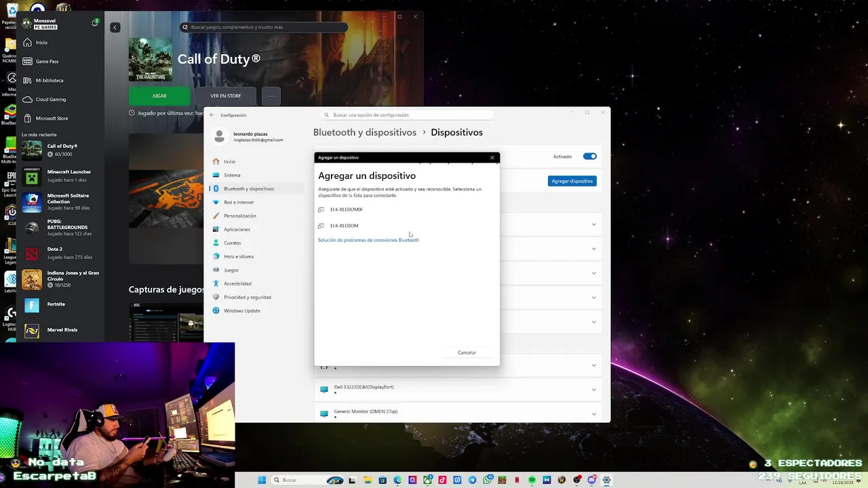Open Discord from taskbar
The image size is (868, 488).
(591, 480)
